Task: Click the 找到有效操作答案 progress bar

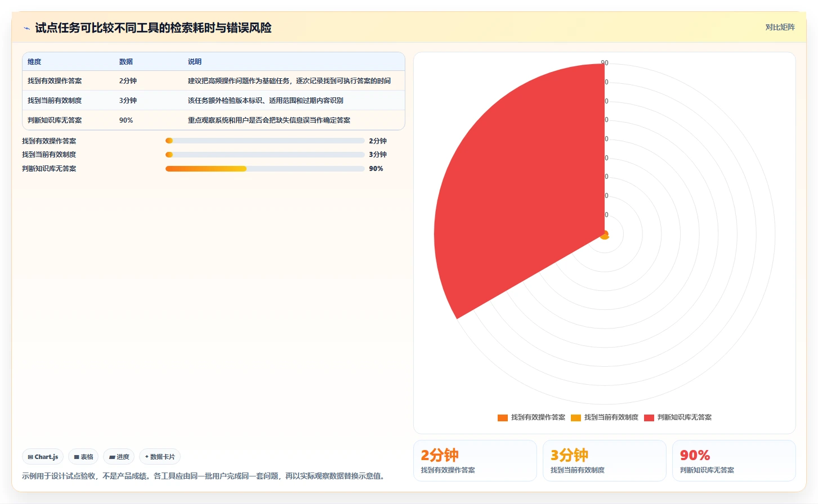Action: coord(265,141)
